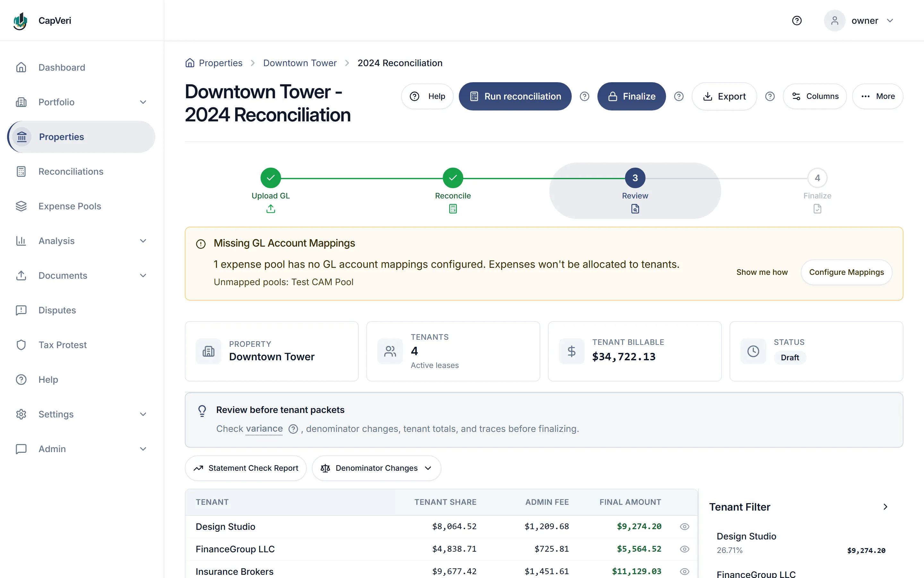Click the dollar icon in Tenant Billable card
The width and height of the screenshot is (924, 578).
click(571, 351)
